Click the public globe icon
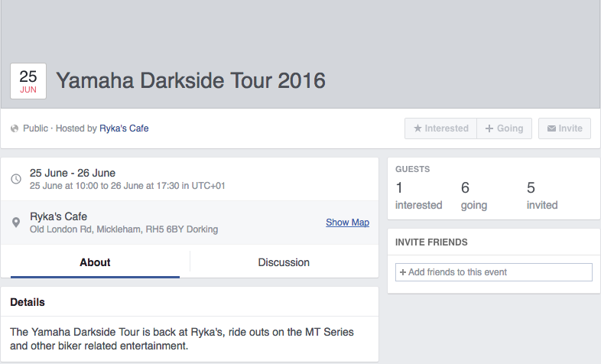601x364 pixels. point(15,128)
